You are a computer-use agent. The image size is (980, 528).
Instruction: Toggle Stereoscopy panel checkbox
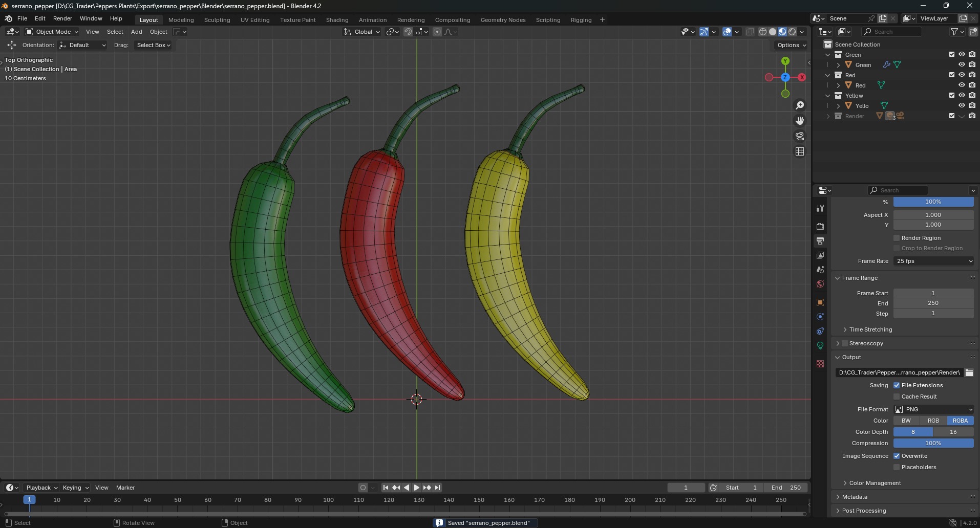pyautogui.click(x=845, y=343)
